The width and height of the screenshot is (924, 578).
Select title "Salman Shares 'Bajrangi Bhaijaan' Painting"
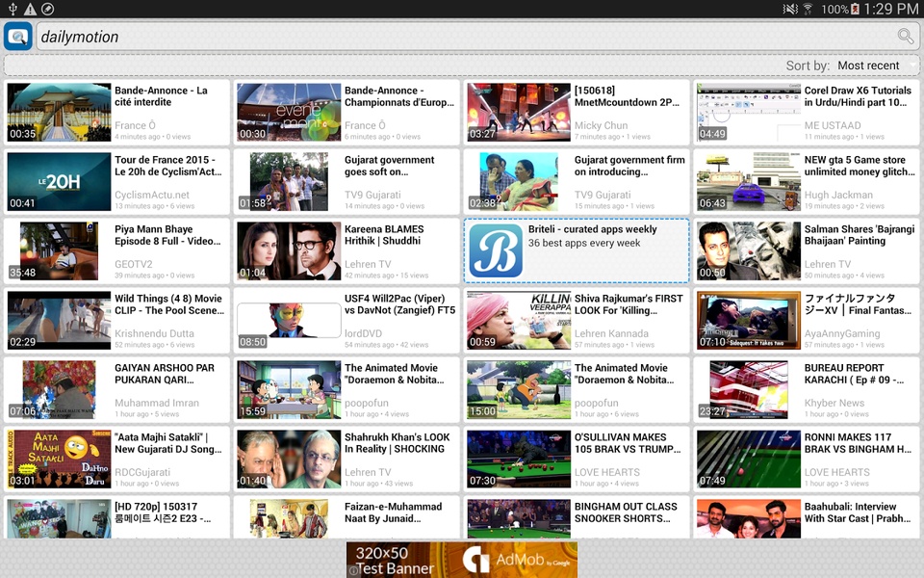[x=860, y=235]
